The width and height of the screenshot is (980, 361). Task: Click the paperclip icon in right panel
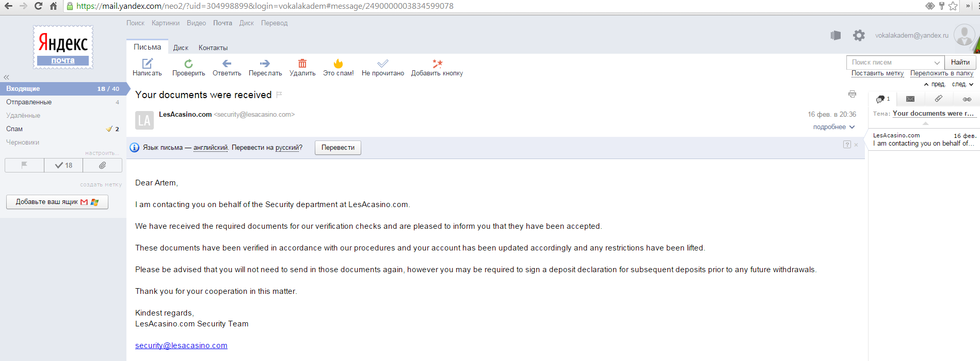(x=939, y=99)
